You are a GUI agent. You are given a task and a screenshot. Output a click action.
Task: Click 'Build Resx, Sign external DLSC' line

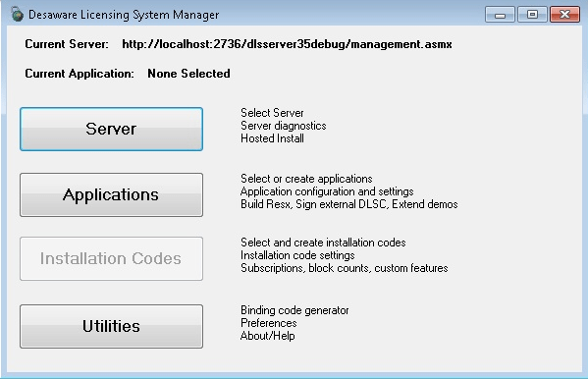tap(349, 204)
